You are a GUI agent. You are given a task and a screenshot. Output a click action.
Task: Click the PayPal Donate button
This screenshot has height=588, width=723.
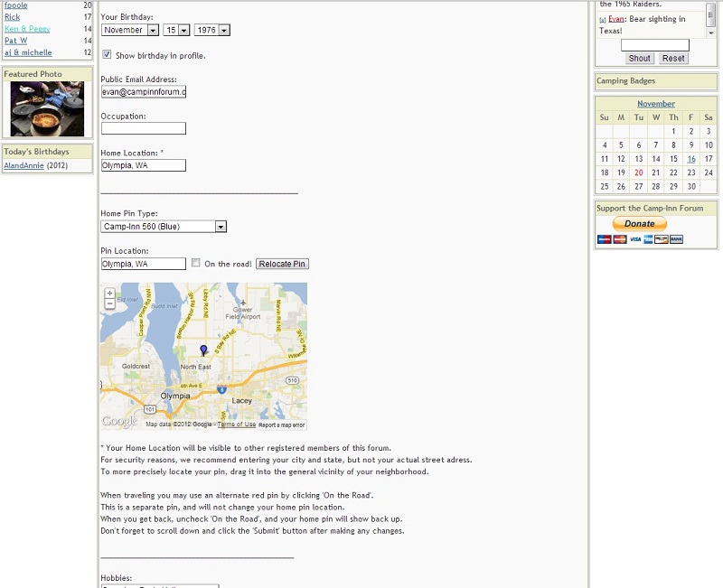click(x=640, y=223)
